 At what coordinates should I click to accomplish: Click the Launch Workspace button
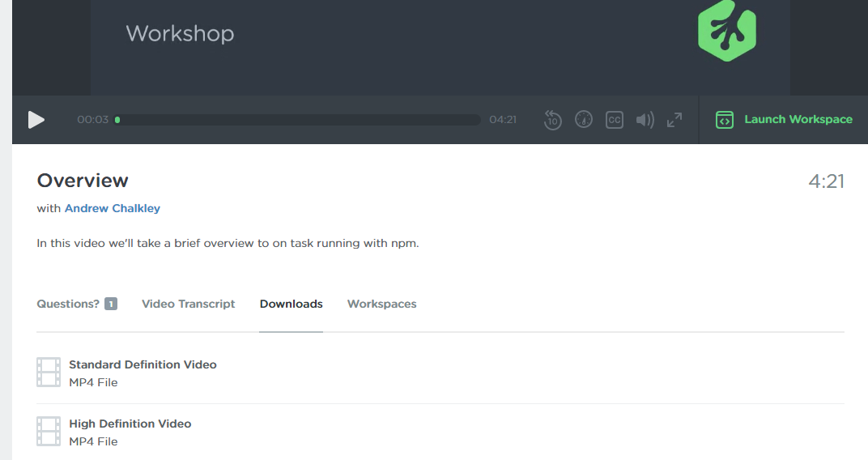pyautogui.click(x=798, y=120)
